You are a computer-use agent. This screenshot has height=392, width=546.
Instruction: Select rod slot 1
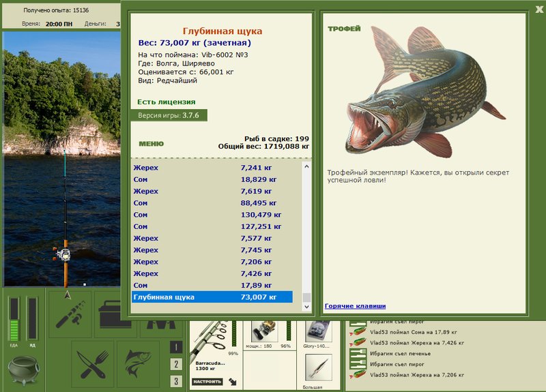tap(176, 347)
